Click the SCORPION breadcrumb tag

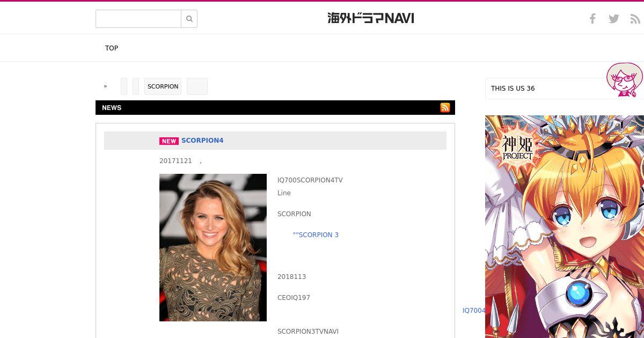163,86
